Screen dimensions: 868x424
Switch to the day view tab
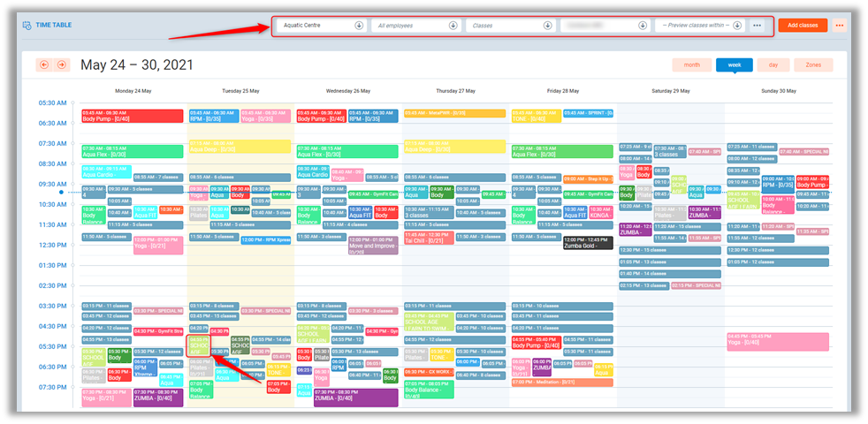click(773, 64)
